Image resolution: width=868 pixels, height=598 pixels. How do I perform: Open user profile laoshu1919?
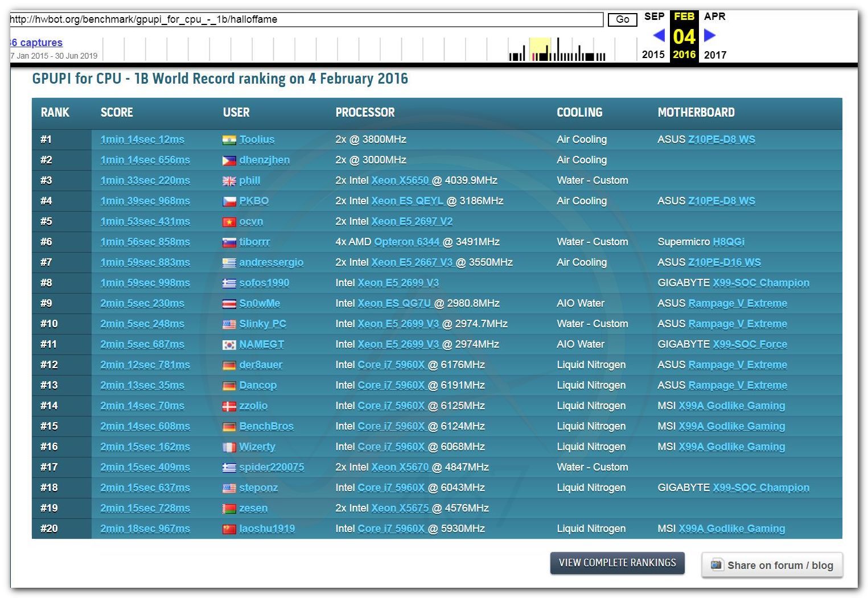(x=267, y=529)
